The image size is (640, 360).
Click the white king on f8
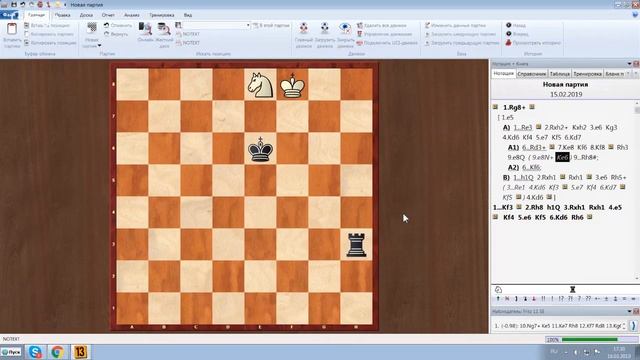(x=292, y=85)
